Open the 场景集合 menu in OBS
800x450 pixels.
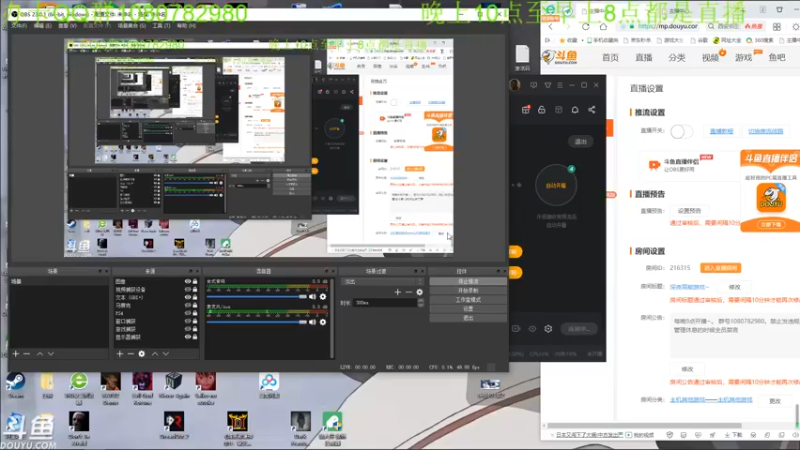pyautogui.click(x=132, y=26)
